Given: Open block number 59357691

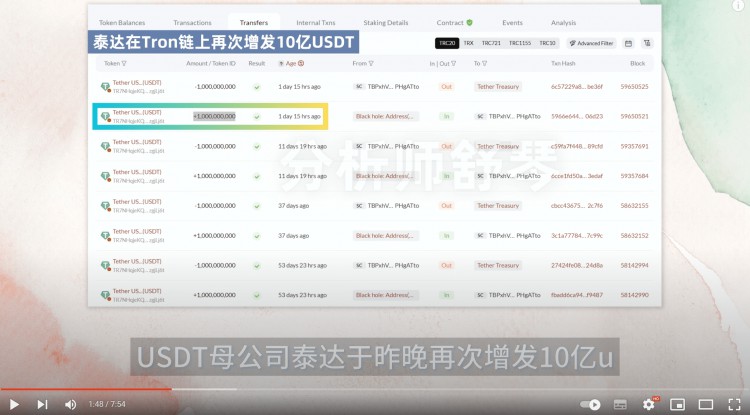Looking at the screenshot, I should [x=634, y=146].
